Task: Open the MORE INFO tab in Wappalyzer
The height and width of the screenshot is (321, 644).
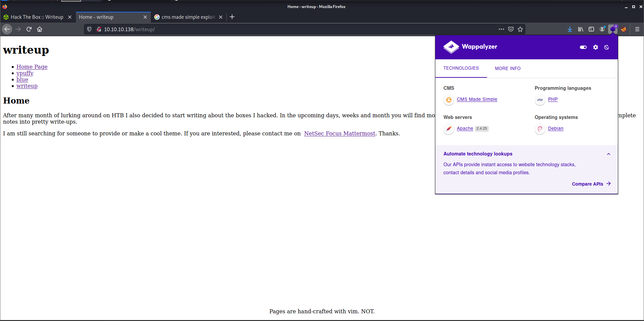Action: [508, 68]
